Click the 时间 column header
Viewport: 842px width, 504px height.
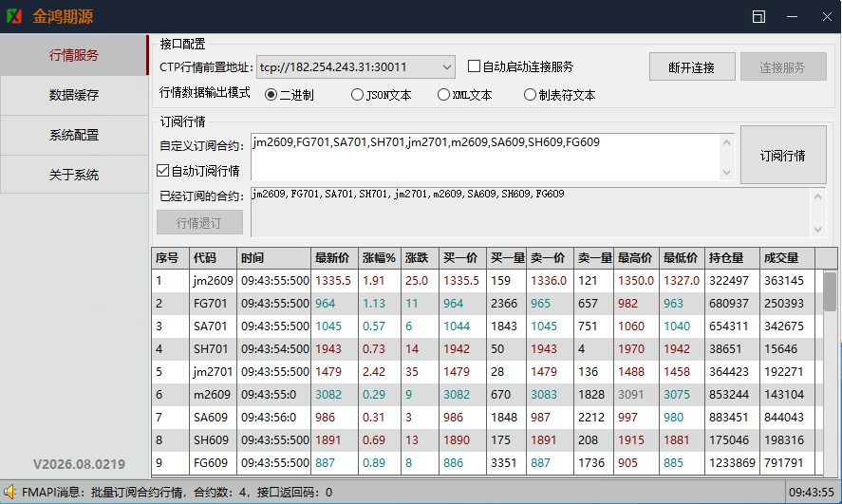click(x=273, y=258)
